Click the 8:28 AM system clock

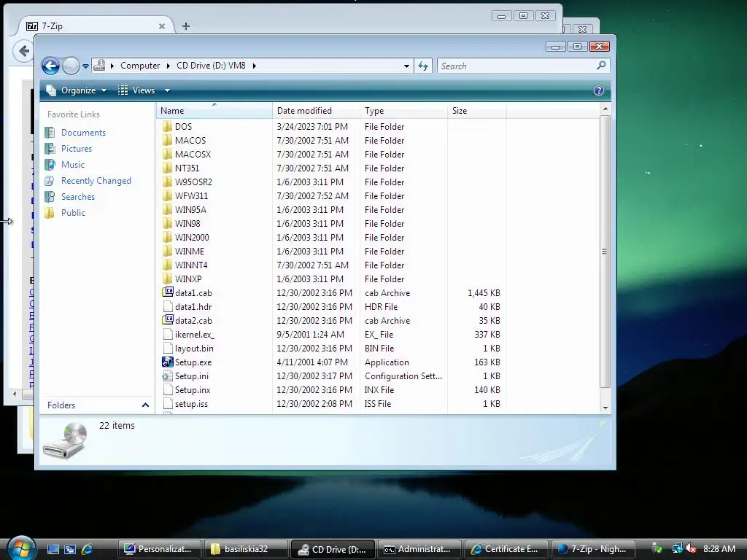pyautogui.click(x=719, y=549)
